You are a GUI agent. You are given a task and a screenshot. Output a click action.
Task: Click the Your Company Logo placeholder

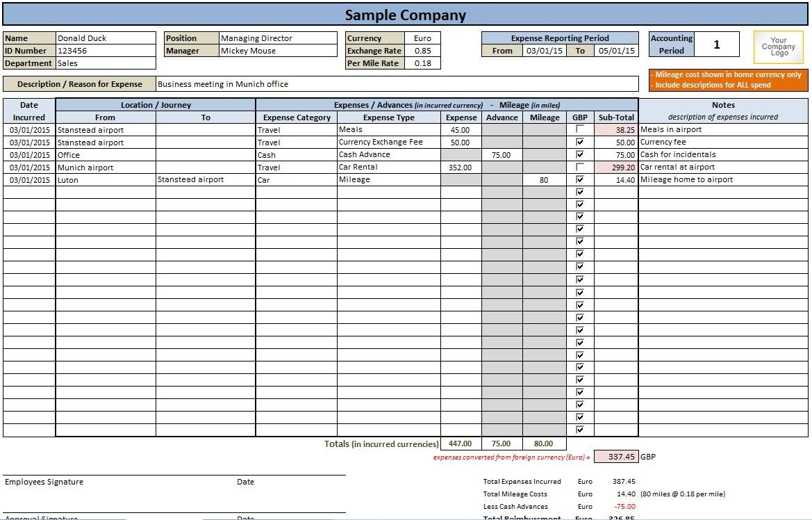(777, 46)
